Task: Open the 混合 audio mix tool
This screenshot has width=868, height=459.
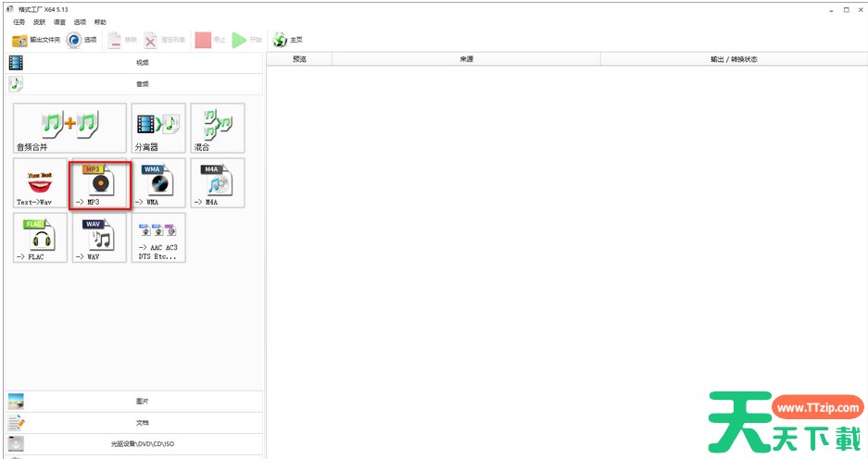Action: 218,129
